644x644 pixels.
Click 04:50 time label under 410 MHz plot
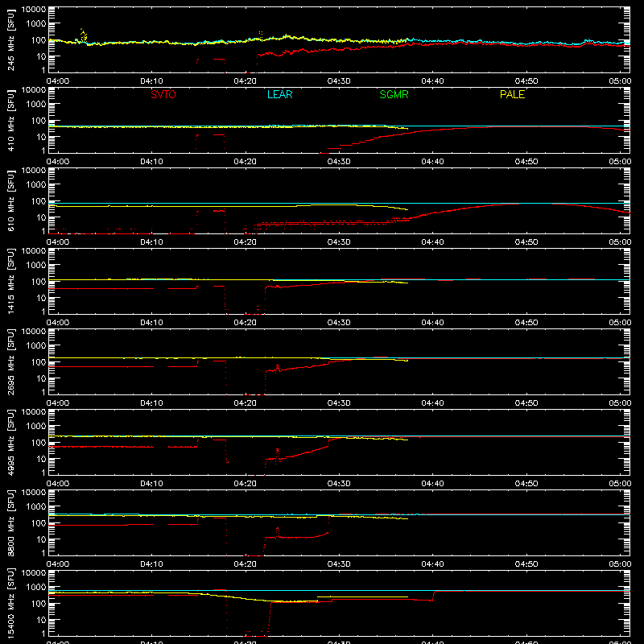(x=526, y=162)
